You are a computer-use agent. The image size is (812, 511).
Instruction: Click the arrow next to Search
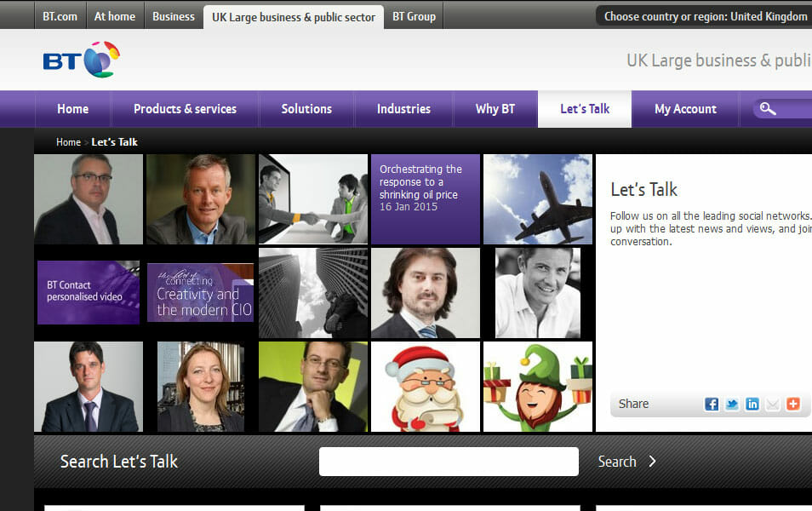[x=652, y=462]
